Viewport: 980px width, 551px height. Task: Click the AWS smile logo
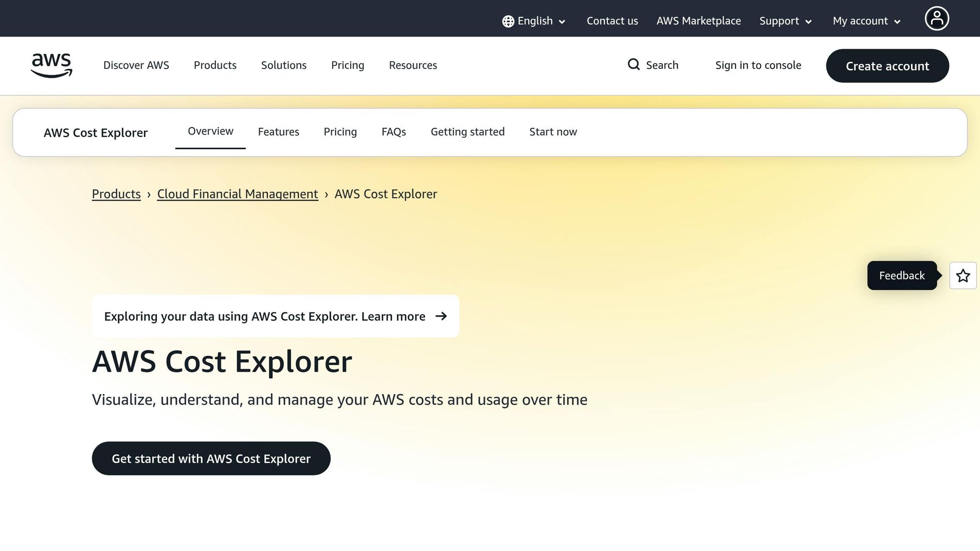pyautogui.click(x=51, y=66)
